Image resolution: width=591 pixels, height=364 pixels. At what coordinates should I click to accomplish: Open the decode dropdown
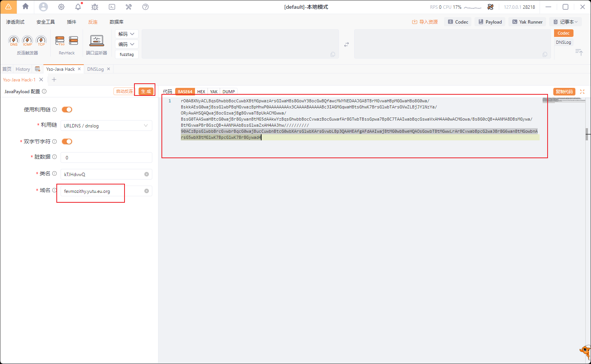(x=126, y=34)
